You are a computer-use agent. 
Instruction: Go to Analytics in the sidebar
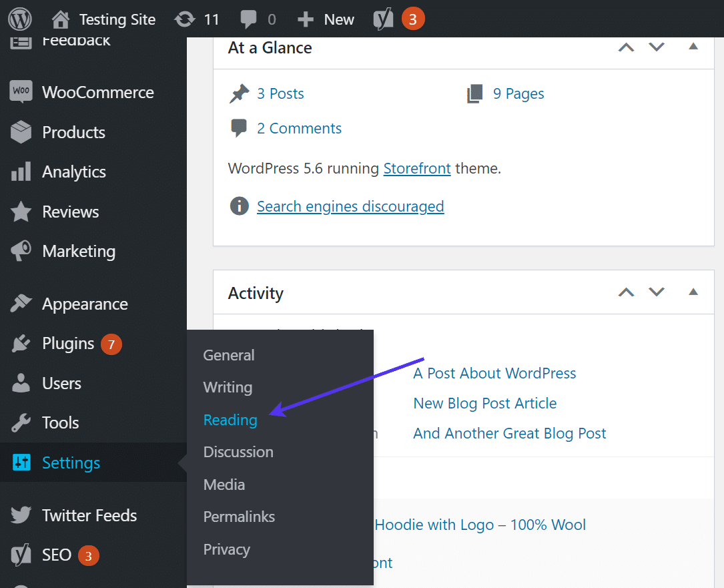tap(73, 172)
